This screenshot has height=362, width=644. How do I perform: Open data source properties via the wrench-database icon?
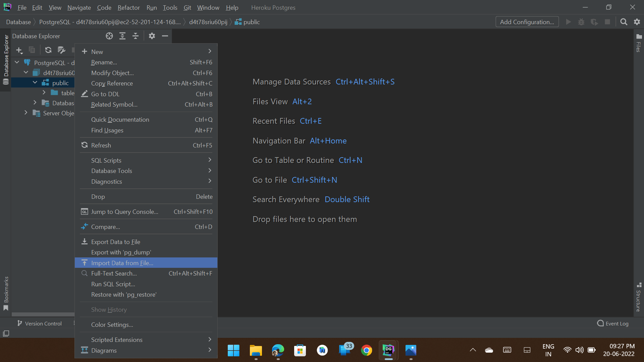(62, 50)
